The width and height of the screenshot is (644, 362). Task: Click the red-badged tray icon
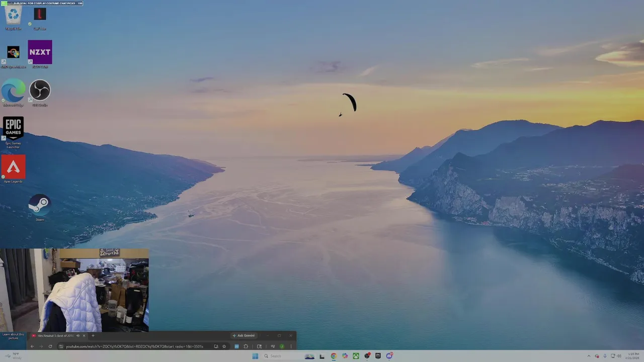(x=597, y=356)
